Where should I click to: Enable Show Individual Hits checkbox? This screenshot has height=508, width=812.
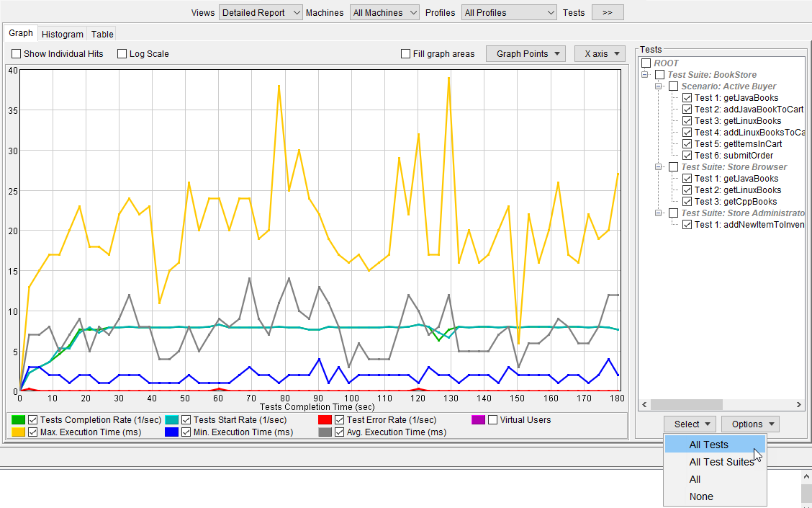click(x=16, y=54)
